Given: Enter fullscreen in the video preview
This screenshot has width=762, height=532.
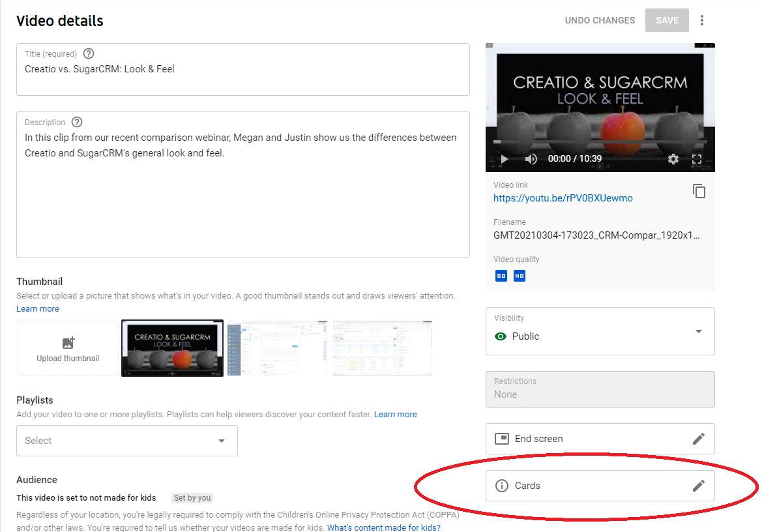Looking at the screenshot, I should pos(697,158).
